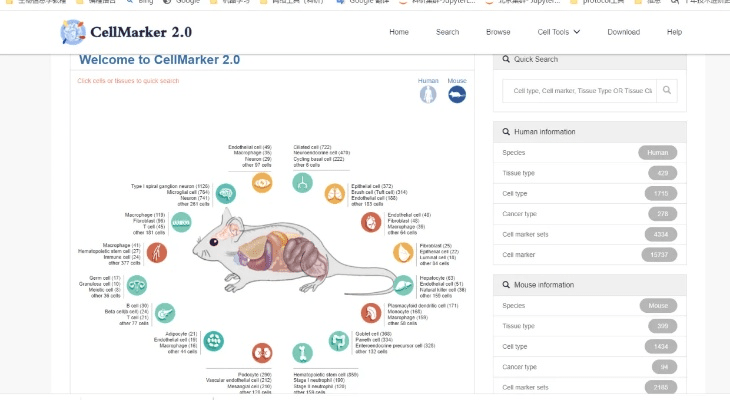Open the liver tissue icon
The image size is (730, 400).
click(x=403, y=285)
